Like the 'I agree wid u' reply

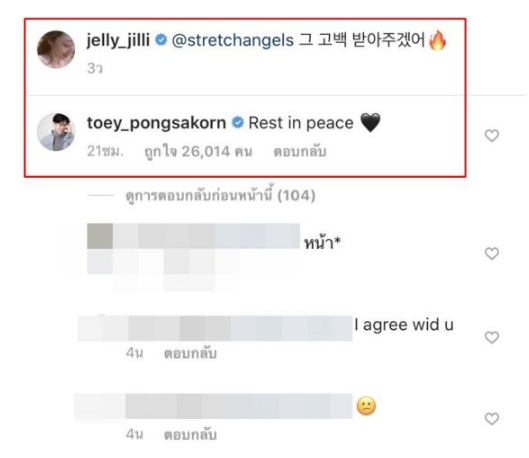(492, 337)
